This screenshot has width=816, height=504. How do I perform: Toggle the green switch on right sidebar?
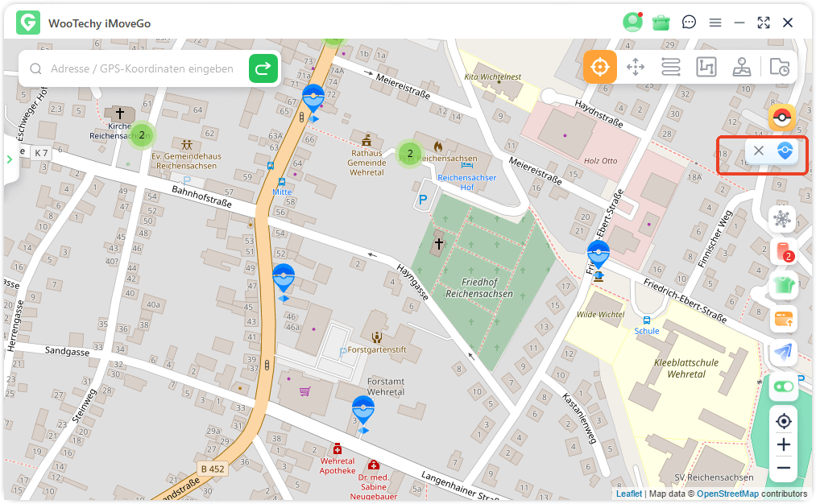coord(782,386)
